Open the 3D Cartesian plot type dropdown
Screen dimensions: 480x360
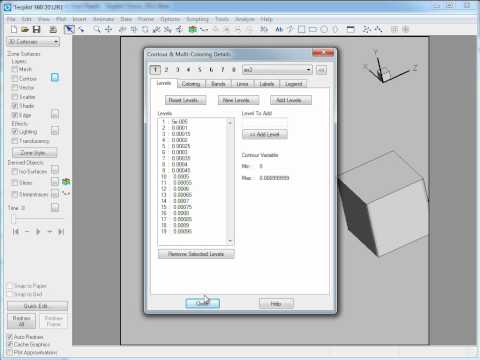(x=33, y=42)
